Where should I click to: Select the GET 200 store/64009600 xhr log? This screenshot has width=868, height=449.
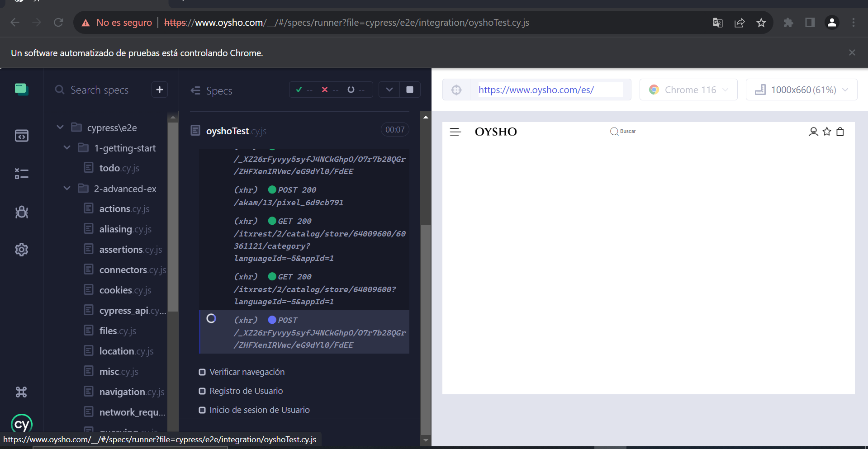[304, 289]
